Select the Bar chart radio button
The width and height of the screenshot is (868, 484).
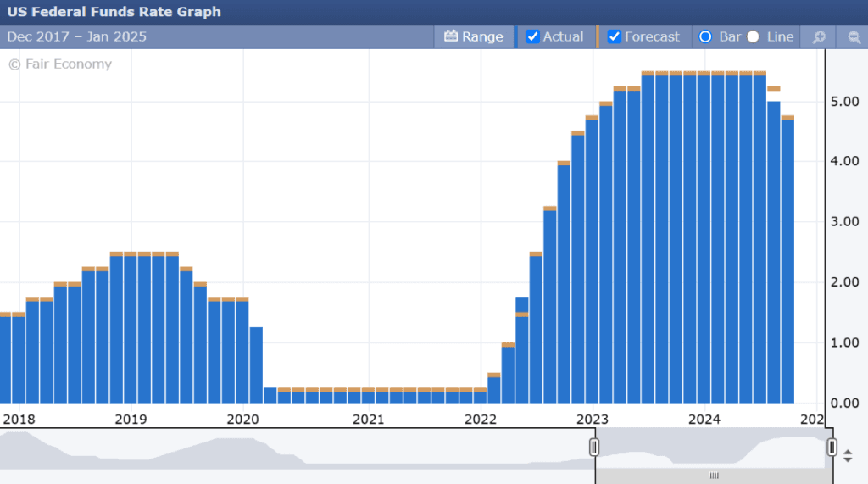[x=705, y=36]
